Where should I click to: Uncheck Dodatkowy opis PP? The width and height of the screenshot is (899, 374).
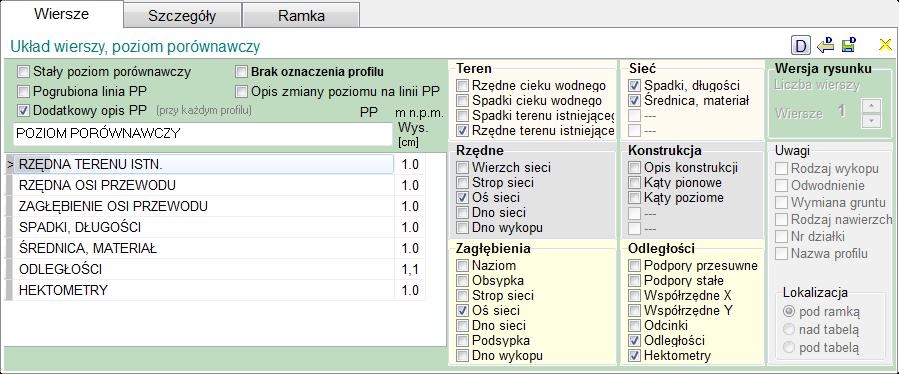tap(23, 110)
